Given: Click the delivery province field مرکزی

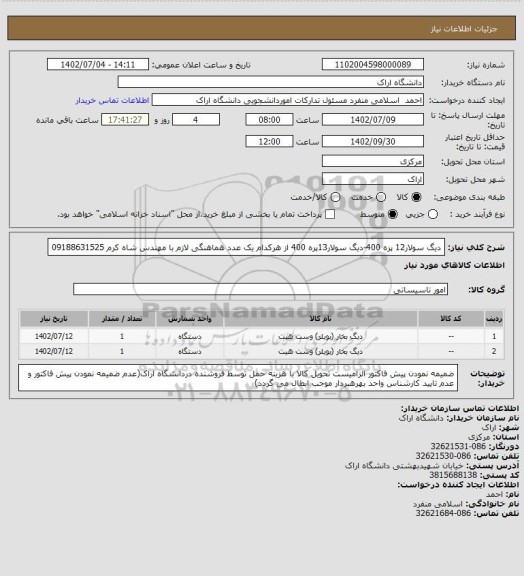Looking at the screenshot, I should pos(373,161).
